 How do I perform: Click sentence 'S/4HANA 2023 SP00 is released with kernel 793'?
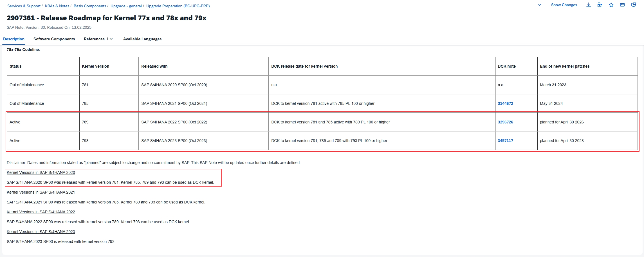(x=61, y=242)
